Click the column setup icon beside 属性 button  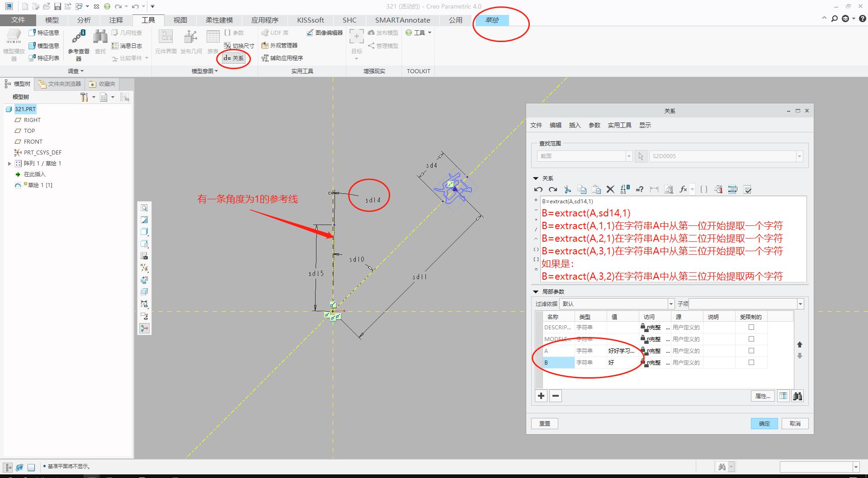[783, 396]
